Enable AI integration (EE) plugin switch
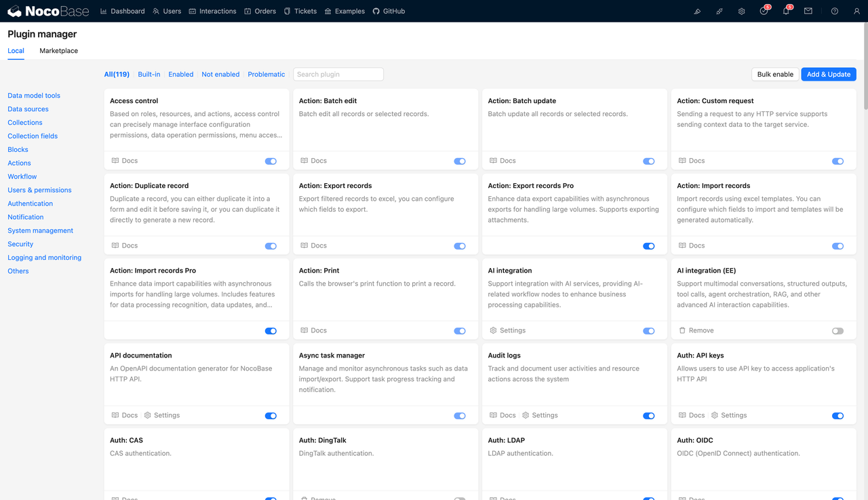Viewport: 868px width, 500px height. click(x=837, y=331)
